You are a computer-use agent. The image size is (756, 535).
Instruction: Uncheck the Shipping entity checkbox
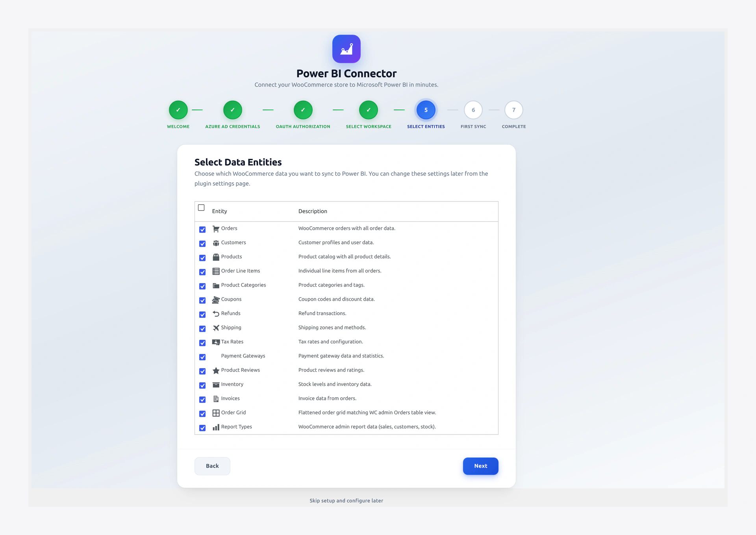(x=202, y=329)
